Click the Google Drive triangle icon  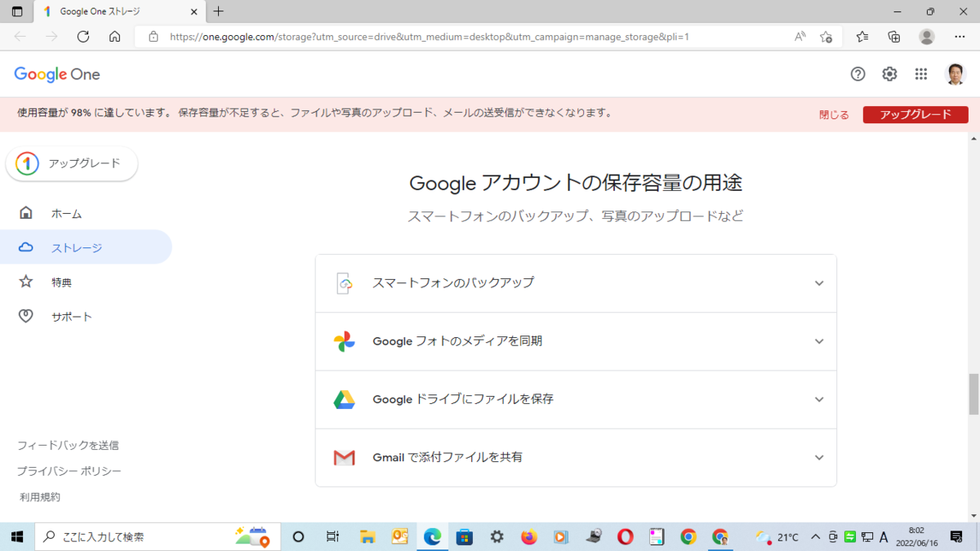pyautogui.click(x=345, y=399)
